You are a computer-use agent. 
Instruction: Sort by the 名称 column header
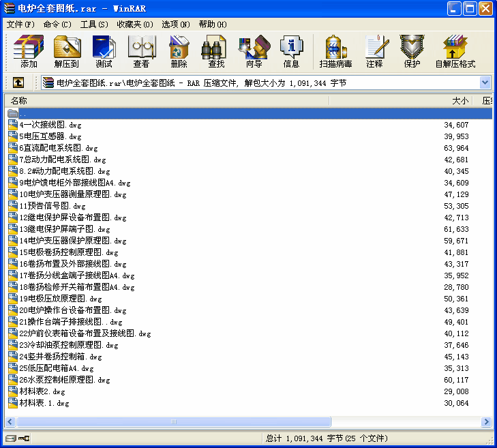point(167,101)
